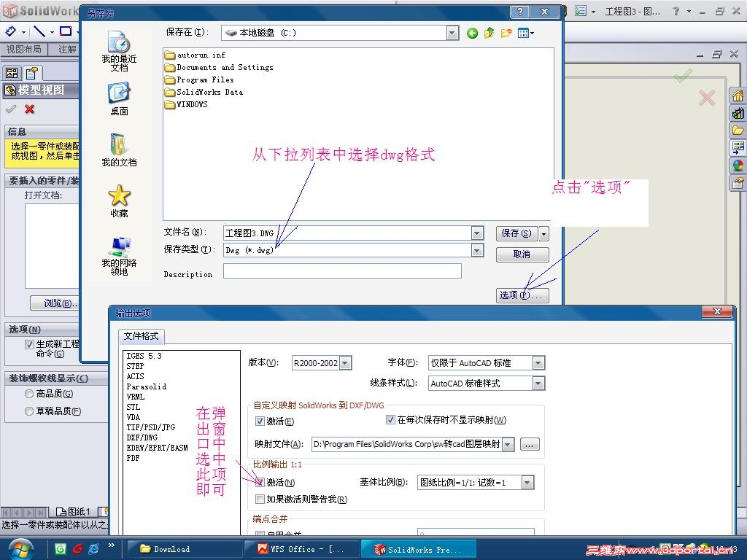Open File Explorer folder icon in task pane
Viewport: 747px width, 560px height.
pos(738,131)
